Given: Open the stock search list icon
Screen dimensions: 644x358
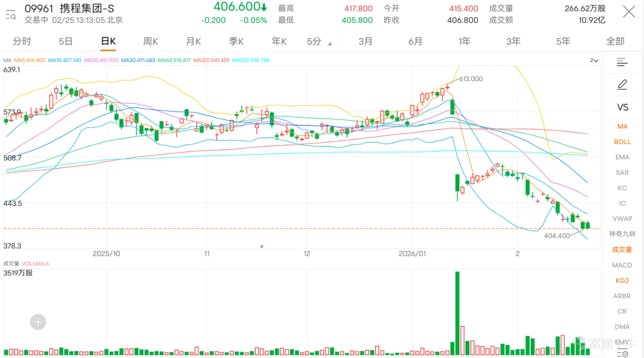Looking at the screenshot, I should point(11,14).
